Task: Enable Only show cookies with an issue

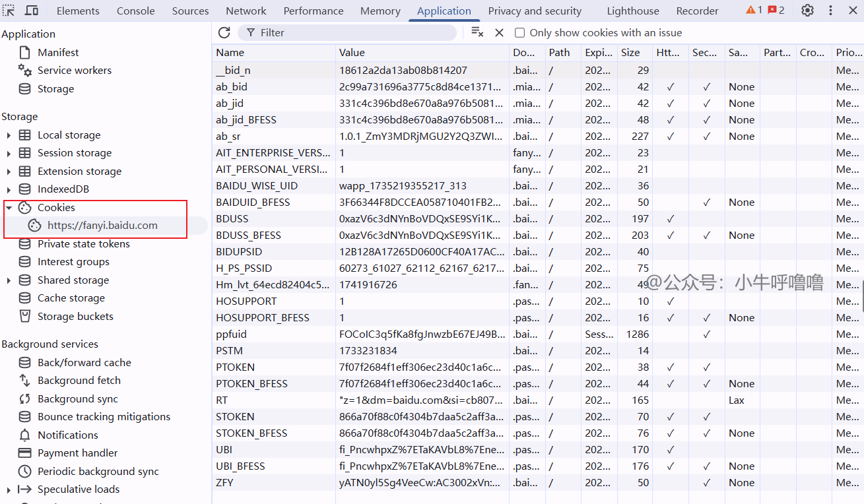Action: point(520,33)
